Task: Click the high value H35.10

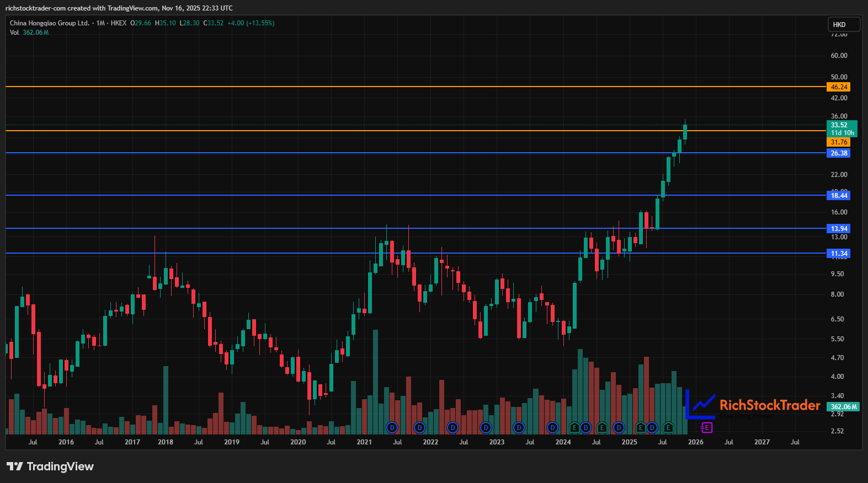Action: point(166,23)
